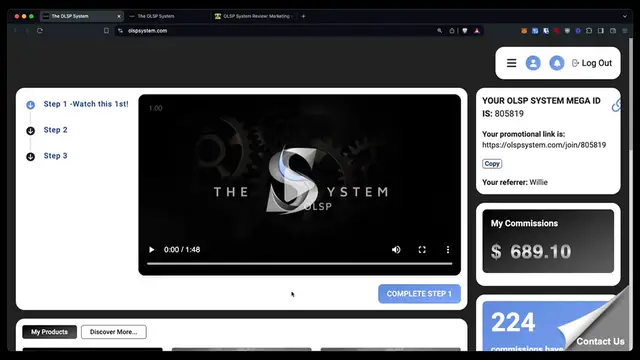This screenshot has width=640, height=360.
Task: Open a new browser tab
Action: point(303,16)
